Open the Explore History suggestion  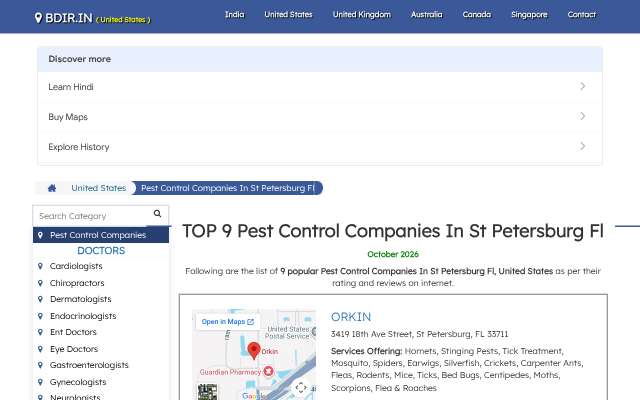click(x=320, y=147)
